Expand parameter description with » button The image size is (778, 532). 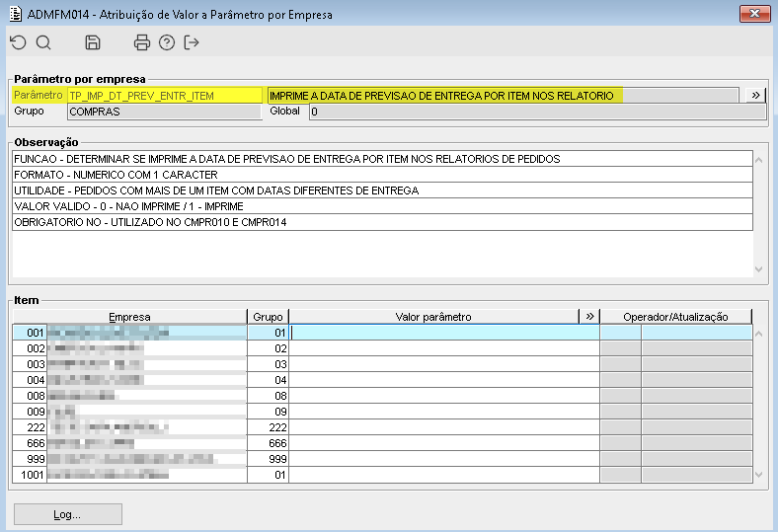coord(755,95)
